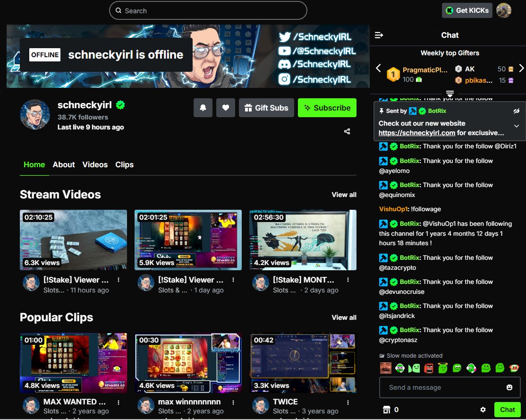The image size is (526, 420).
Task: Click the green Subscribe button
Action: 327,108
